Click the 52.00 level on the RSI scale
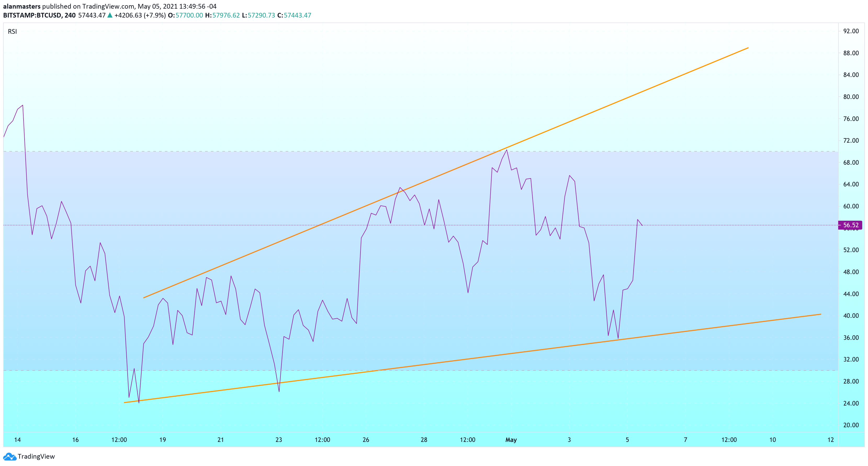868x466 pixels. coord(851,250)
